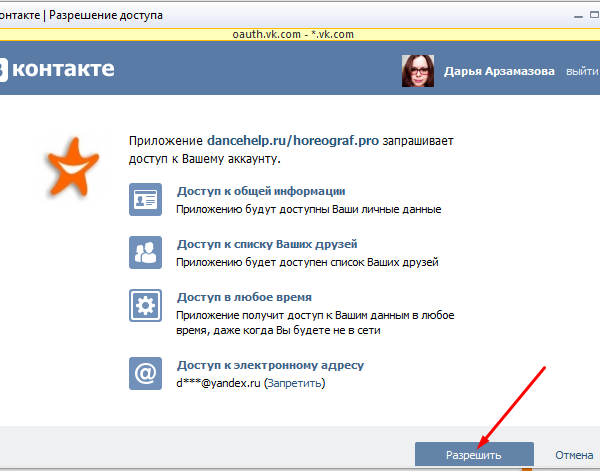600x471 pixels.
Task: Minimize the window
Action: pyautogui.click(x=578, y=16)
